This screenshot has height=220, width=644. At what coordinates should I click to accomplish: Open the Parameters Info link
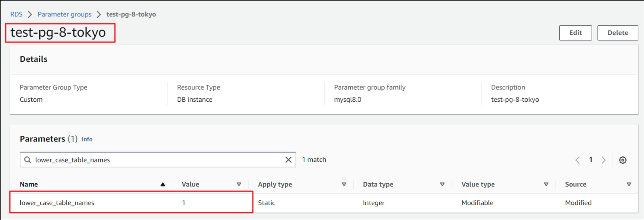point(87,139)
